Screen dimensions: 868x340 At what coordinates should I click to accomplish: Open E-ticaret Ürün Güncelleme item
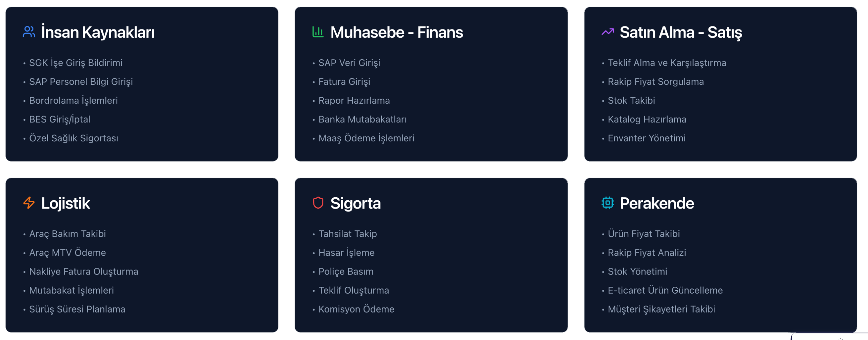tap(665, 291)
